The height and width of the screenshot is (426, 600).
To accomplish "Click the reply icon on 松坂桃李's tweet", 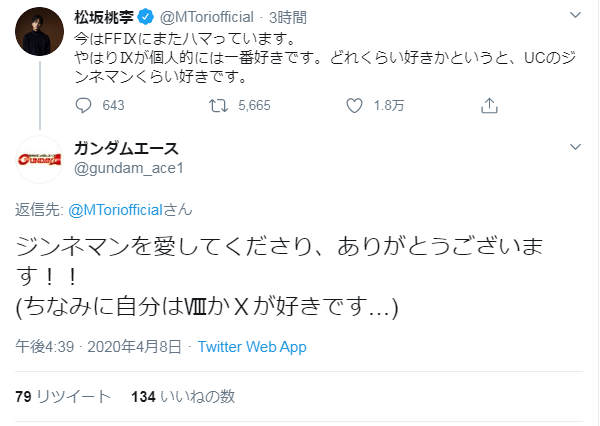I will click(84, 105).
